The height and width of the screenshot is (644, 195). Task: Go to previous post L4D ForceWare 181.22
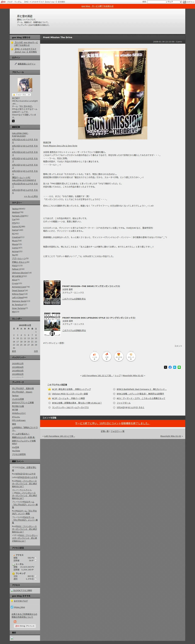[x=97, y=375]
